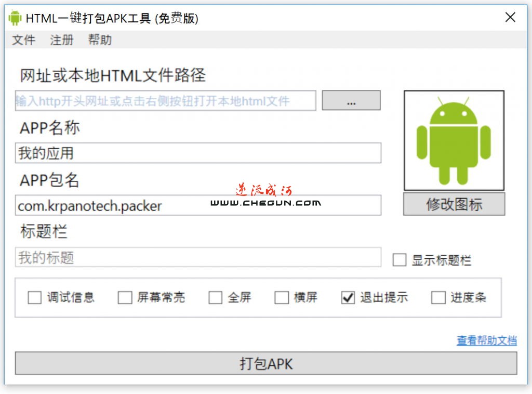Check the 全屏 option
Viewport: 532px width, 394px height.
click(x=216, y=298)
